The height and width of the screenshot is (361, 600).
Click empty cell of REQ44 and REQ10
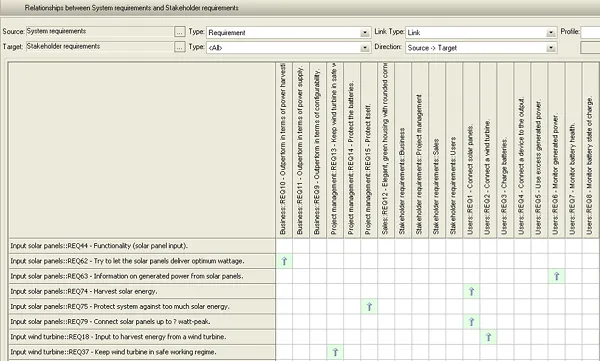[x=284, y=246]
